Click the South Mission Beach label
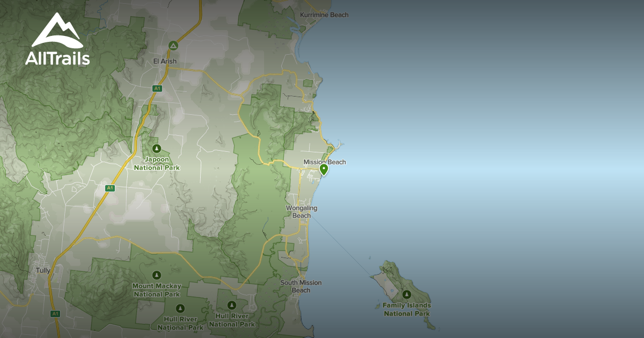The height and width of the screenshot is (338, 644). (x=301, y=286)
